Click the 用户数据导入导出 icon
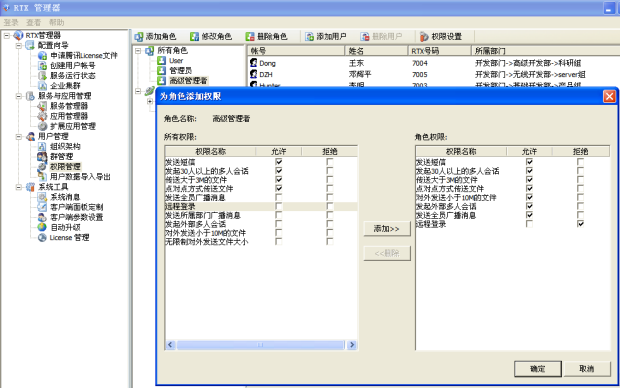 pos(42,177)
